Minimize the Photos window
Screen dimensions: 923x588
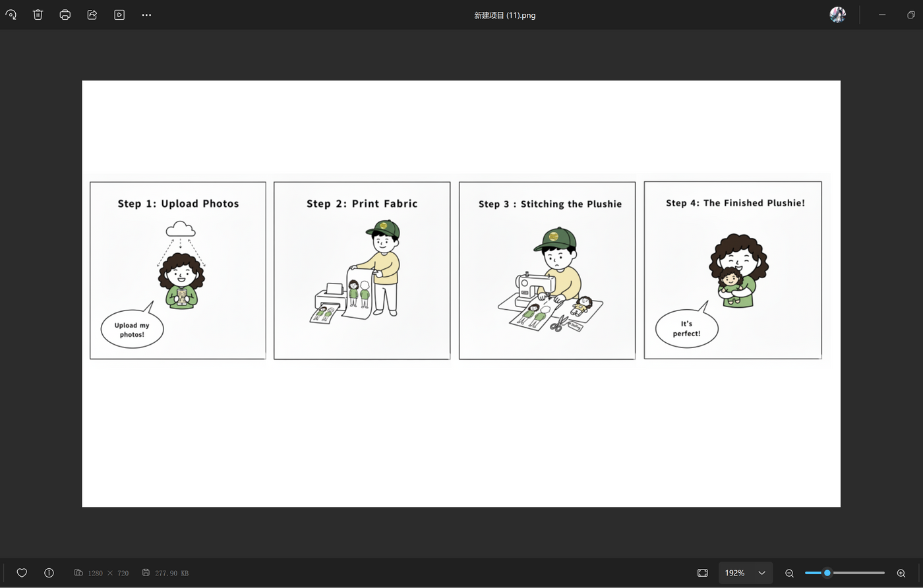882,15
